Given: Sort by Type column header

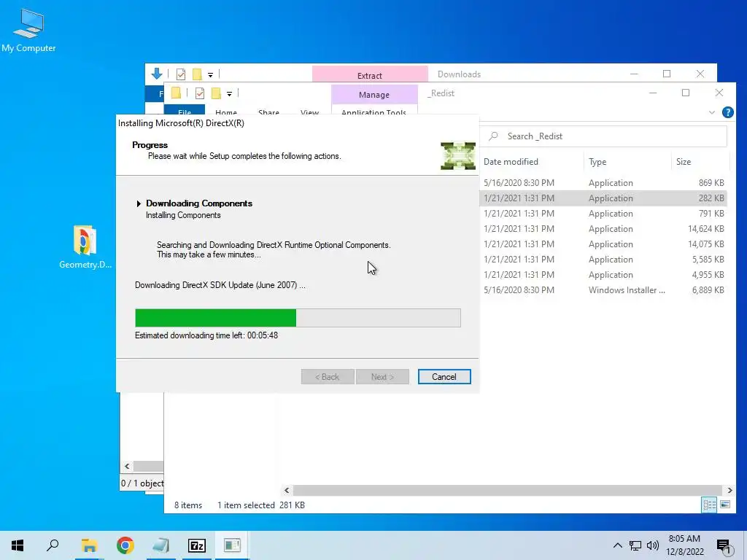Looking at the screenshot, I should coord(597,162).
